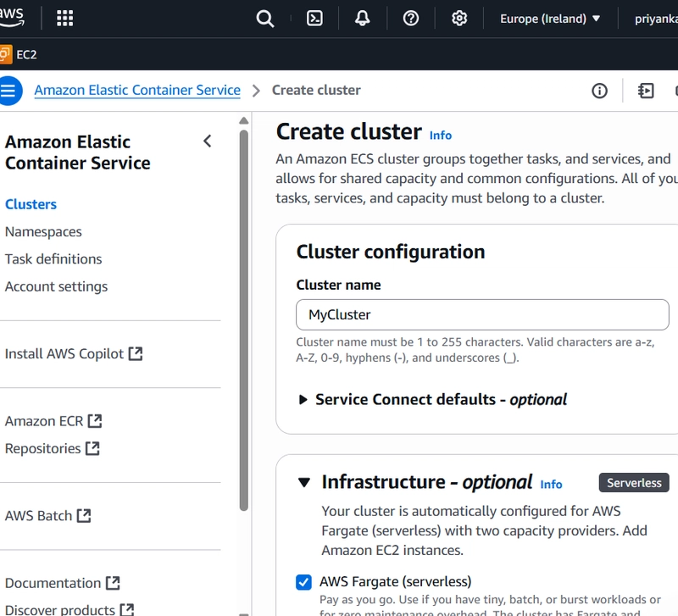Click the Serverless badge

tap(633, 482)
